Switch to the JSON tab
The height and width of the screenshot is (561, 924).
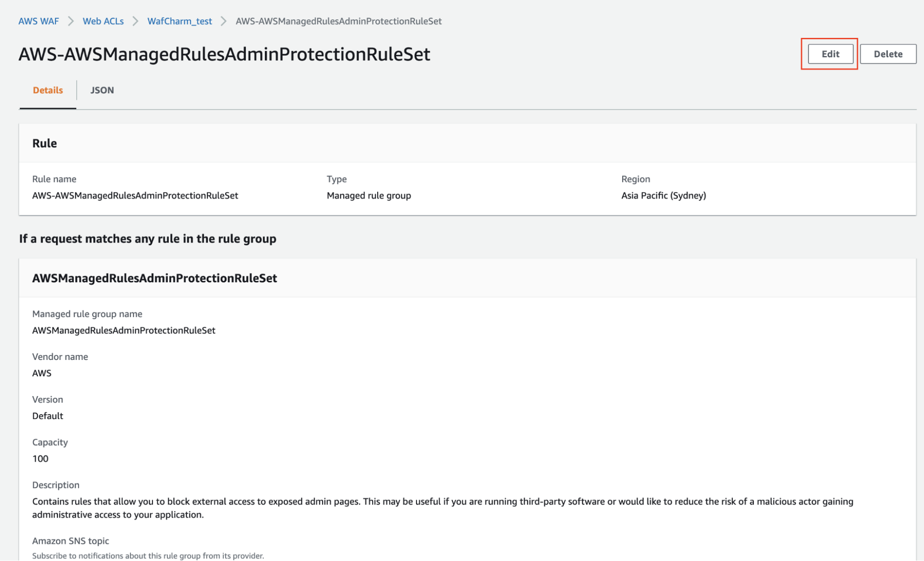[102, 90]
